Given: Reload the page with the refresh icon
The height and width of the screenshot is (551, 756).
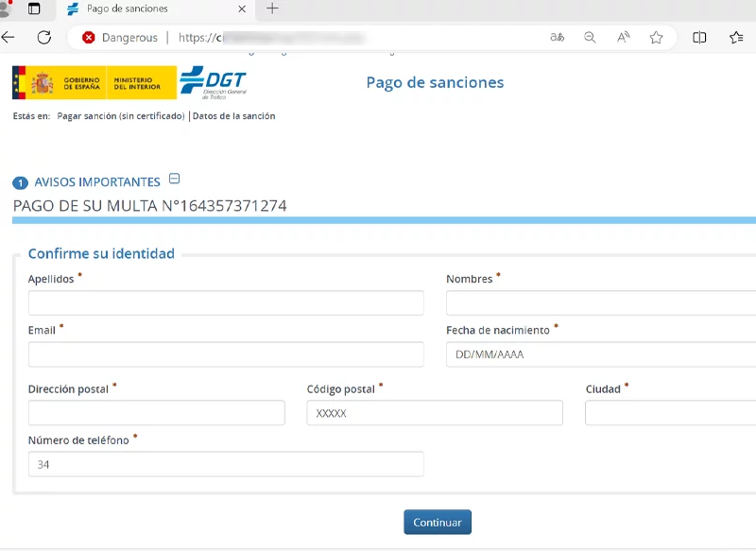Looking at the screenshot, I should pos(43,38).
